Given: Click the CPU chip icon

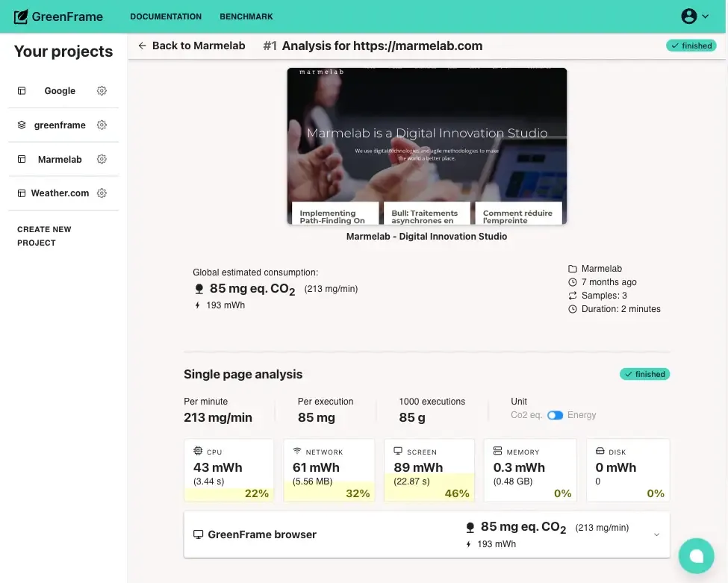Looking at the screenshot, I should (198, 451).
